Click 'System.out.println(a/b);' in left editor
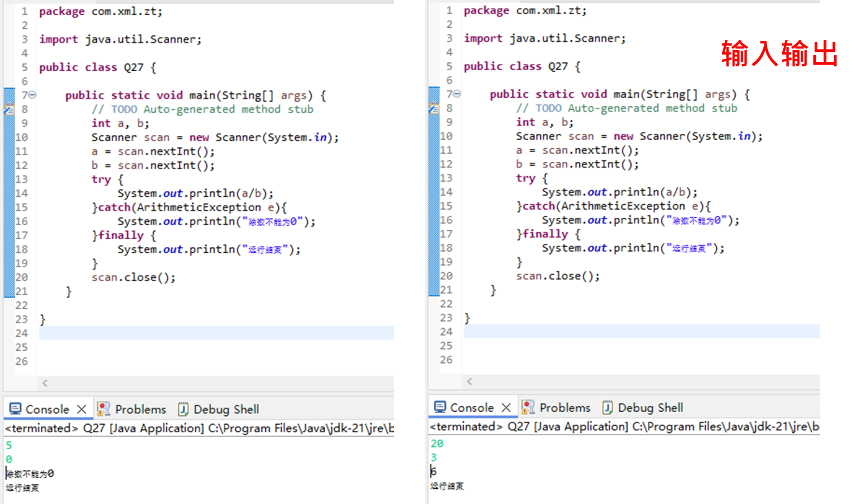This screenshot has height=504, width=858. coord(195,193)
